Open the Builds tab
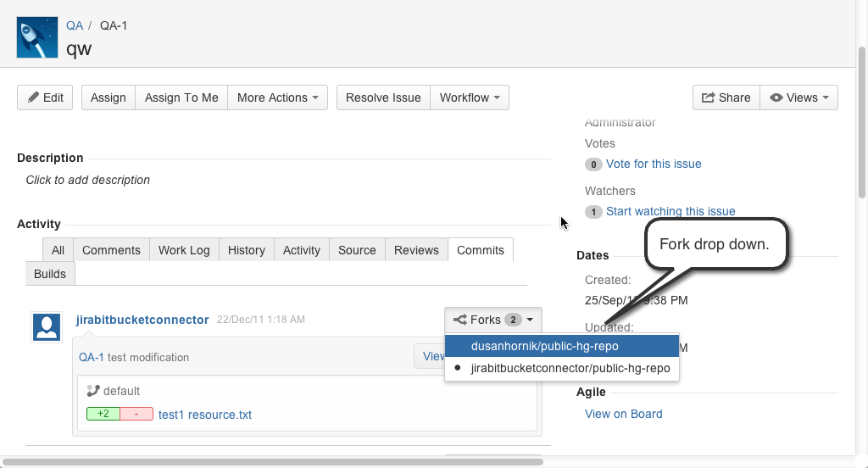 [50, 274]
